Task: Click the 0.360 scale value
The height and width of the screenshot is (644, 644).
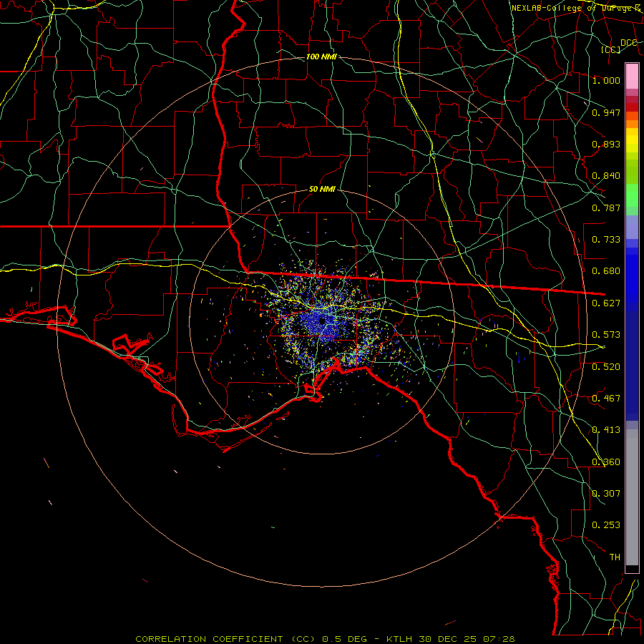Action: (606, 462)
